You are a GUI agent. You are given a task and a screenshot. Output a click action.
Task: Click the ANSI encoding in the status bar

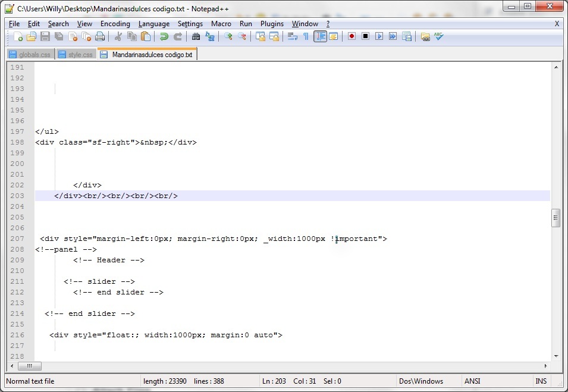click(472, 381)
